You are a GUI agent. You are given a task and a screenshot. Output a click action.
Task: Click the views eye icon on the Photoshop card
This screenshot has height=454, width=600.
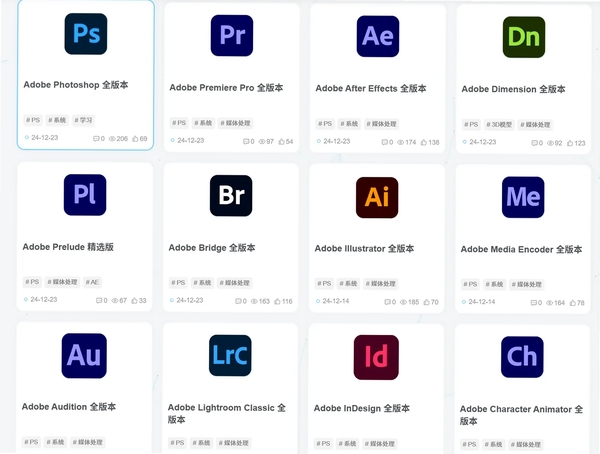point(112,139)
